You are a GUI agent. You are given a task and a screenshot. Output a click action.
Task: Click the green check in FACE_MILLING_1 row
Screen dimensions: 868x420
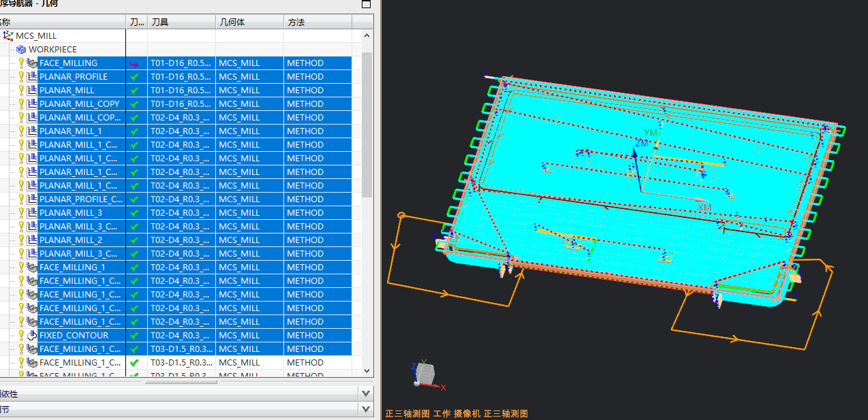(134, 268)
